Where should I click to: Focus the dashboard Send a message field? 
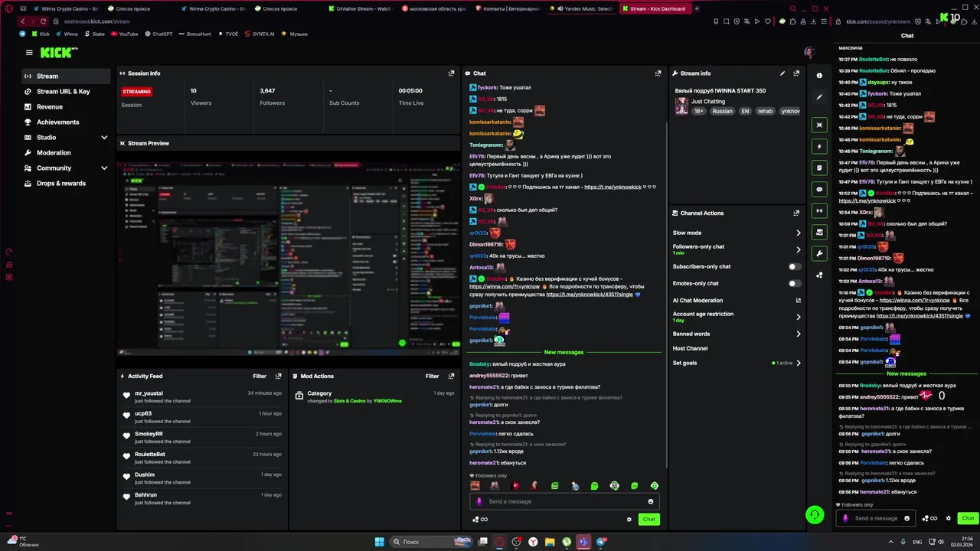pyautogui.click(x=564, y=502)
